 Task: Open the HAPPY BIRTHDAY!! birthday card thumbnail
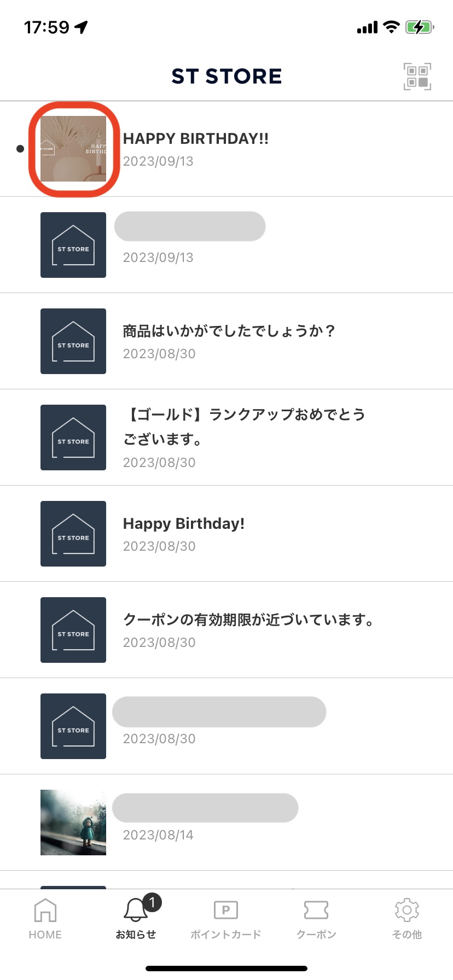pos(73,149)
